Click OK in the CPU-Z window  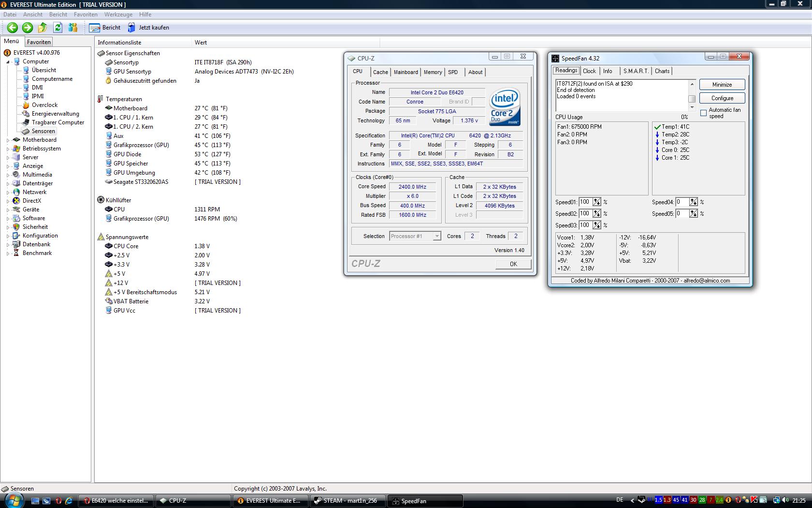[x=513, y=264]
